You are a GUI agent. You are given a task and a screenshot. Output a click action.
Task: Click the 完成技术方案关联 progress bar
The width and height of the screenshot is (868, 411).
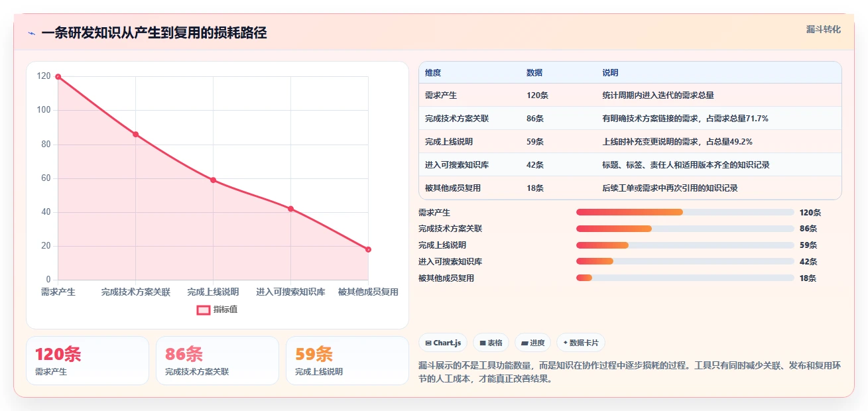[x=685, y=229]
